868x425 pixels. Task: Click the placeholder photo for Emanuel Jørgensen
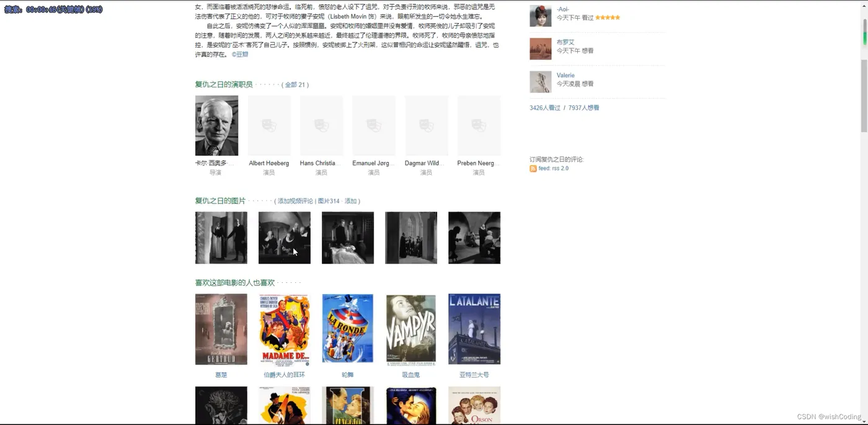[373, 125]
